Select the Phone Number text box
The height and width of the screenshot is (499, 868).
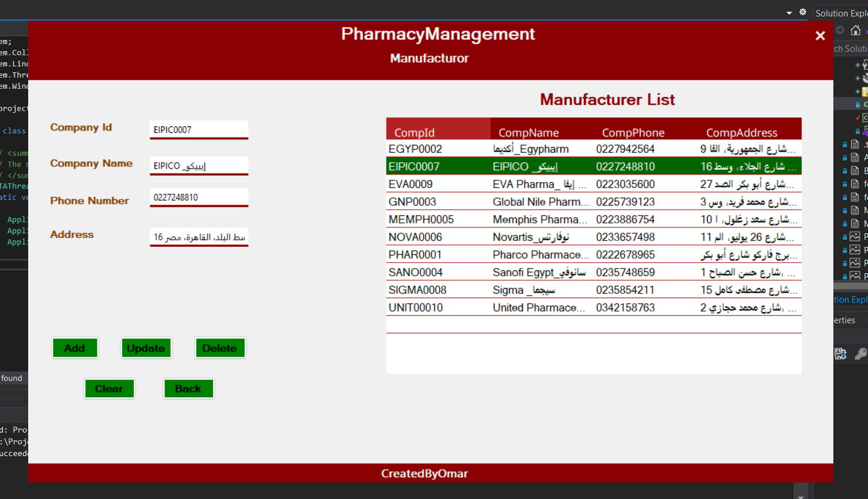(x=199, y=197)
